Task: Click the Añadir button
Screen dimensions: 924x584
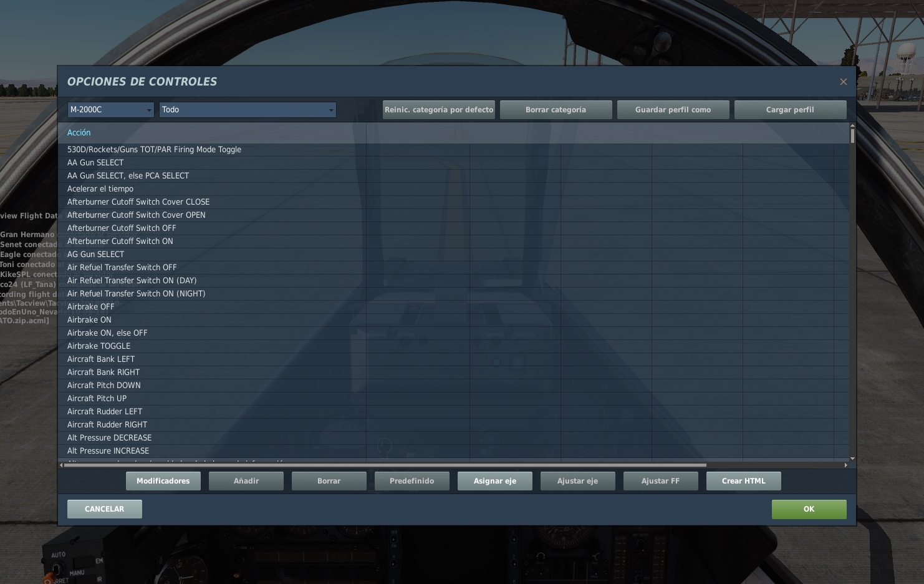Action: click(246, 481)
